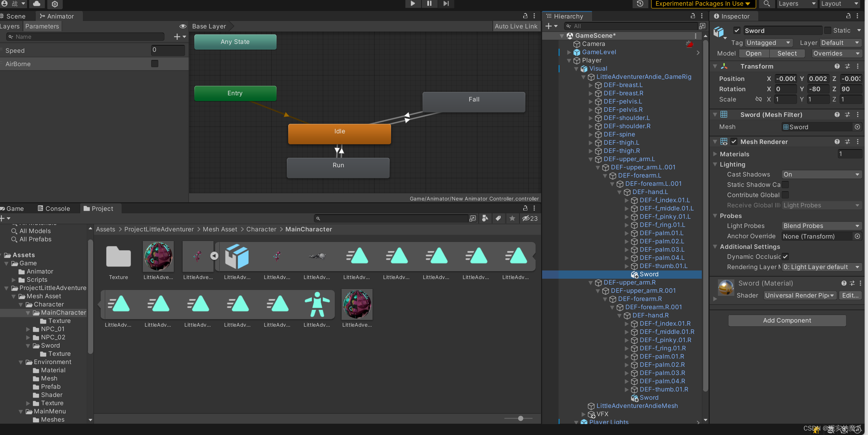Click the Speed parameter value field
868x435 pixels.
(168, 50)
